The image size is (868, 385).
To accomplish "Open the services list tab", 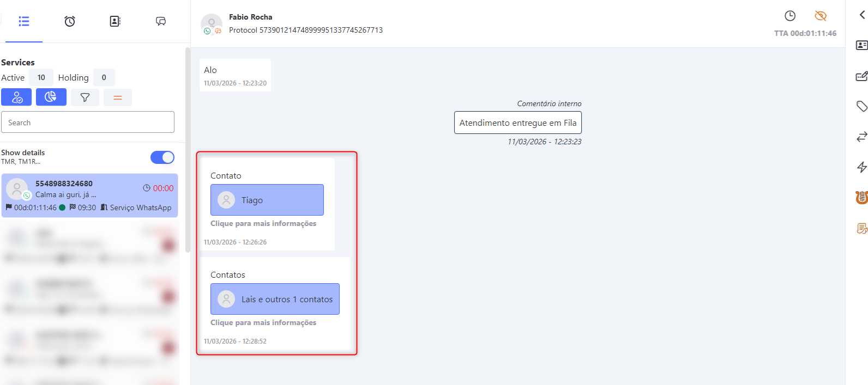I will [23, 21].
